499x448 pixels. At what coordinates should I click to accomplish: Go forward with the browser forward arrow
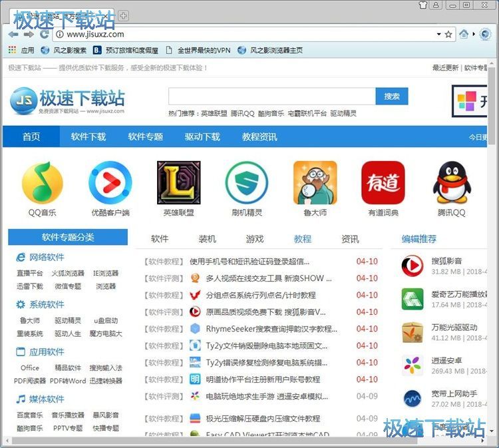tap(29, 35)
